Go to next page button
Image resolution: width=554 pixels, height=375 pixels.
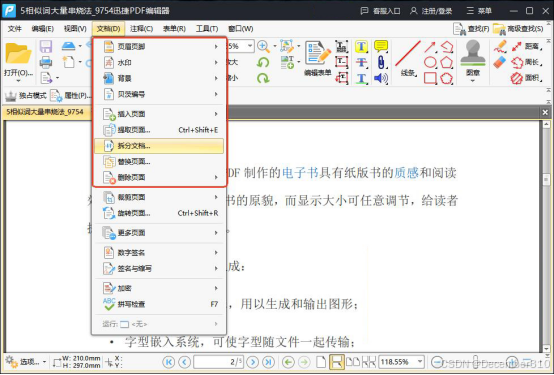pyautogui.click(x=253, y=362)
